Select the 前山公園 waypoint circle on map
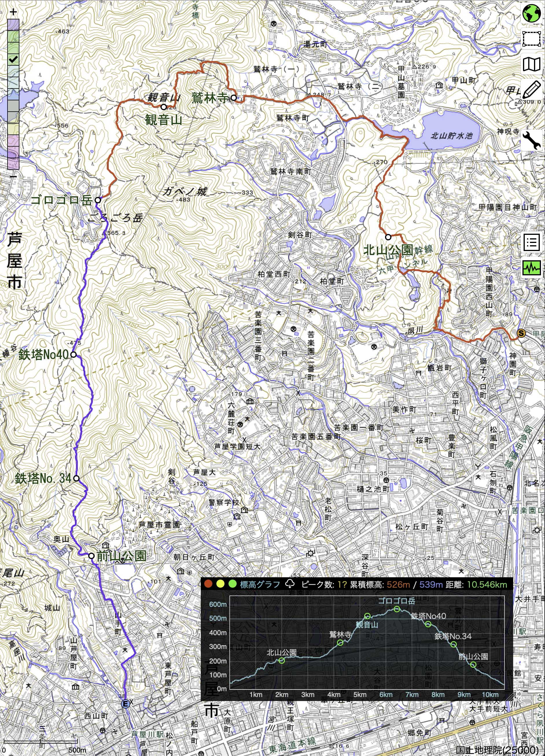This screenshot has height=756, width=545. pyautogui.click(x=91, y=556)
